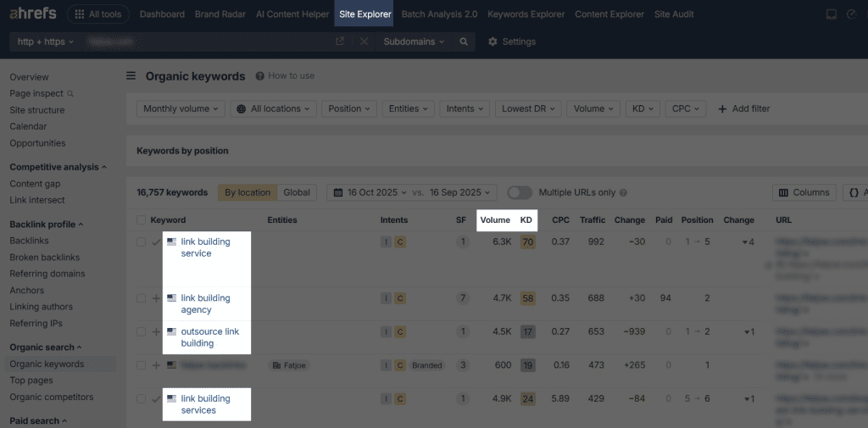Open Overview in the sidebar
The image size is (868, 428).
click(30, 77)
